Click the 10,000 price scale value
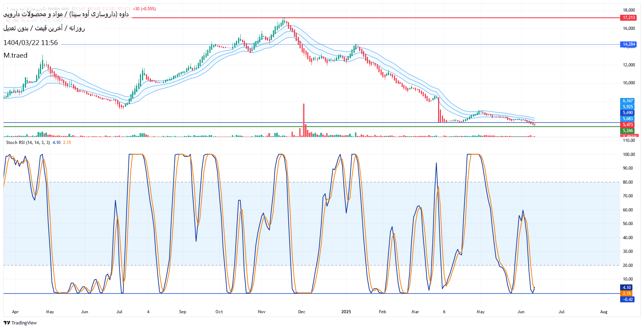Image resolution: width=644 pixels, height=329 pixels. tap(629, 83)
